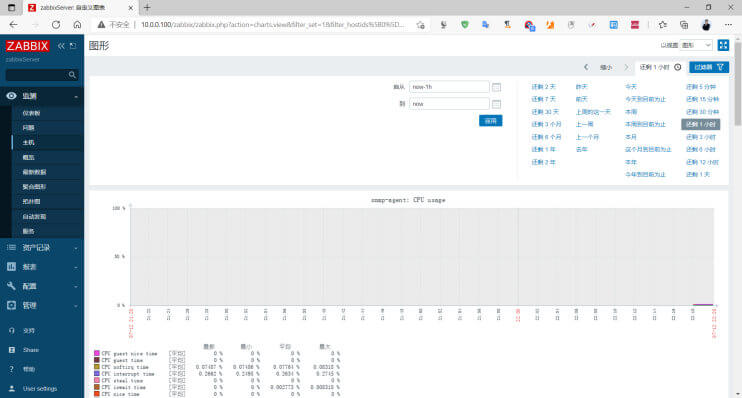Click the 资产记录 list icon

pos(11,248)
